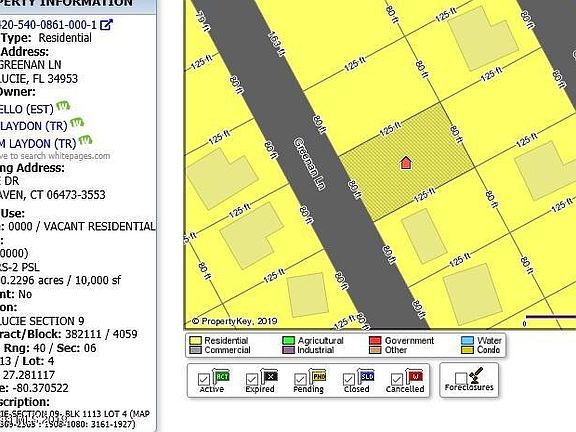
Task: Click the hand icon beside M LAYDON (TR)
Action: (85, 140)
